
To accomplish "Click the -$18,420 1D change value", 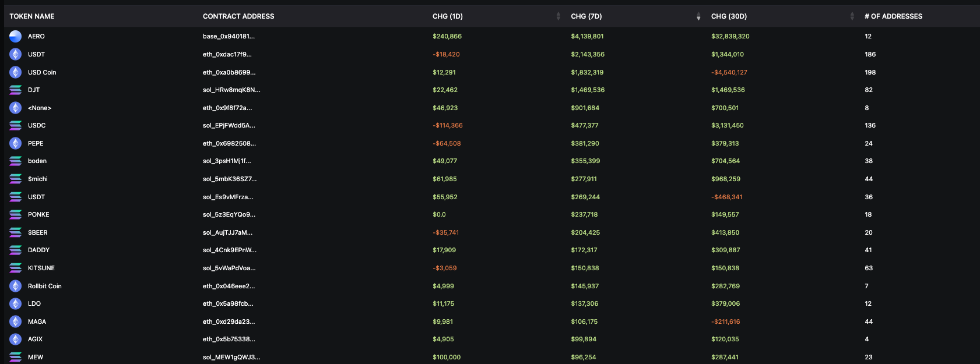I will 446,54.
